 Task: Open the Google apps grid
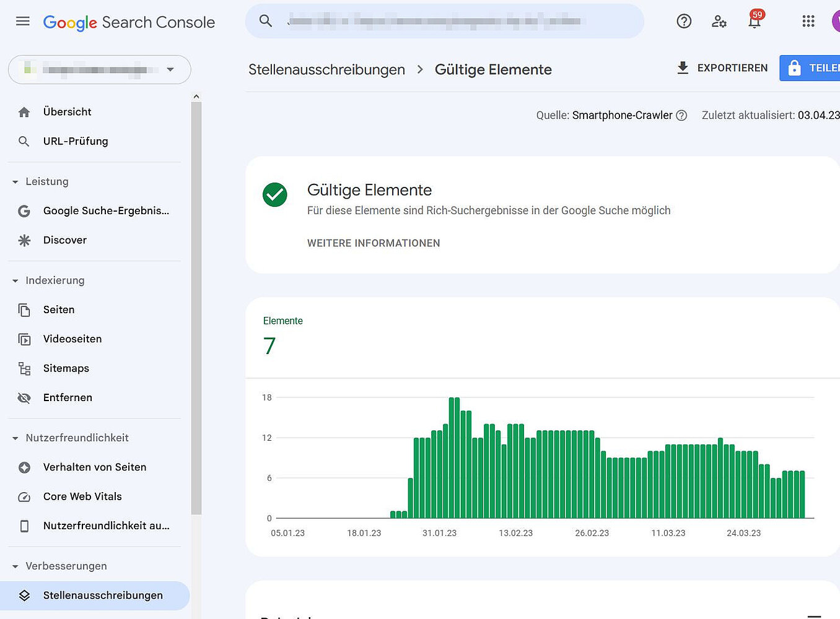click(x=808, y=22)
